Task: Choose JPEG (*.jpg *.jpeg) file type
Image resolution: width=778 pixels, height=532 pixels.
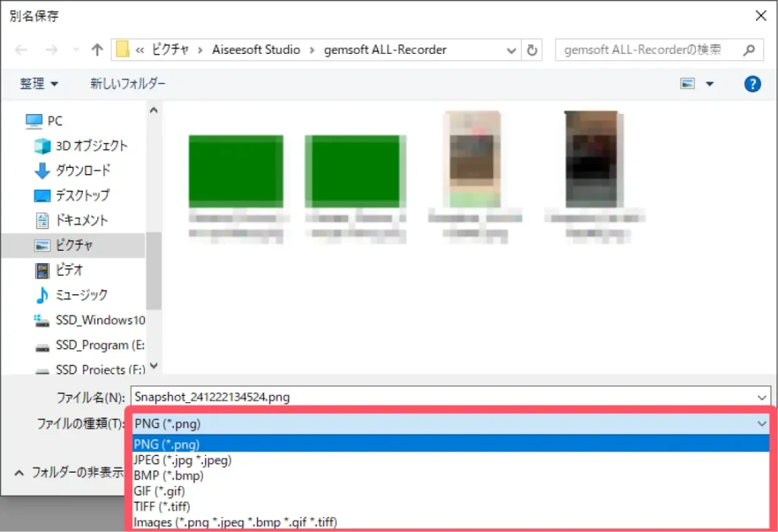Action: (x=182, y=460)
